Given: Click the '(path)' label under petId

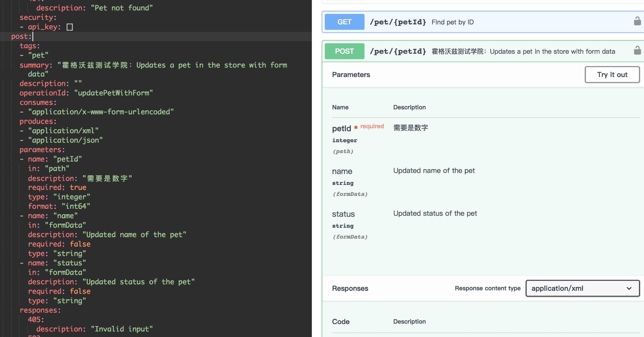Looking at the screenshot, I should [343, 151].
